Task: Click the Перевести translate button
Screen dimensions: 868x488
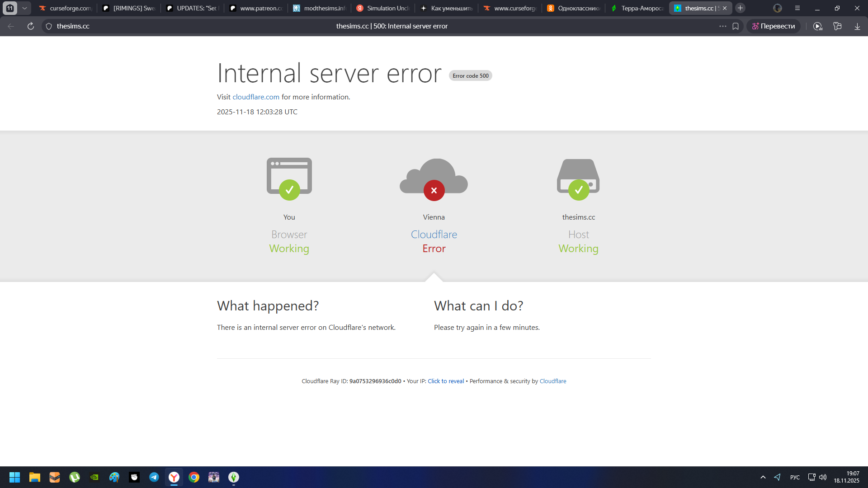Action: (773, 26)
